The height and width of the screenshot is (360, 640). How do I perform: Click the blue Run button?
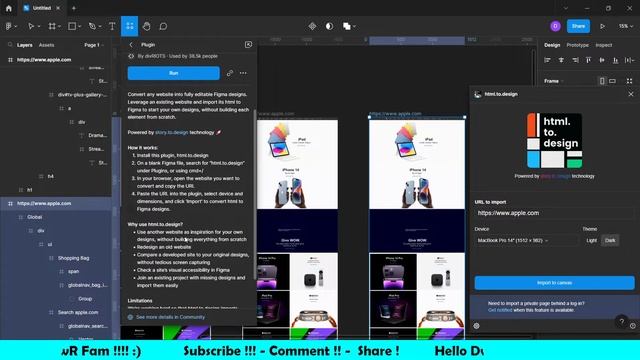[173, 73]
